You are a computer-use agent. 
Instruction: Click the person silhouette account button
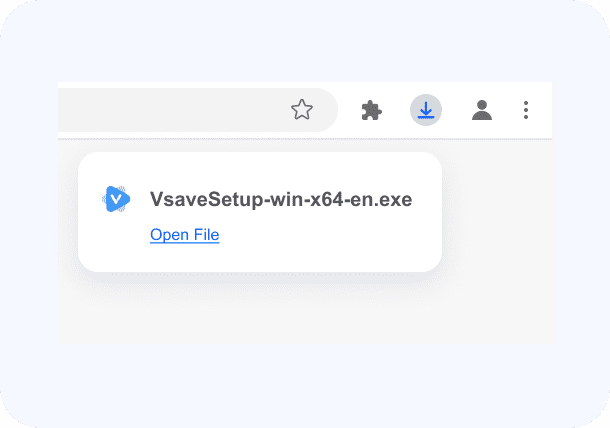[482, 110]
